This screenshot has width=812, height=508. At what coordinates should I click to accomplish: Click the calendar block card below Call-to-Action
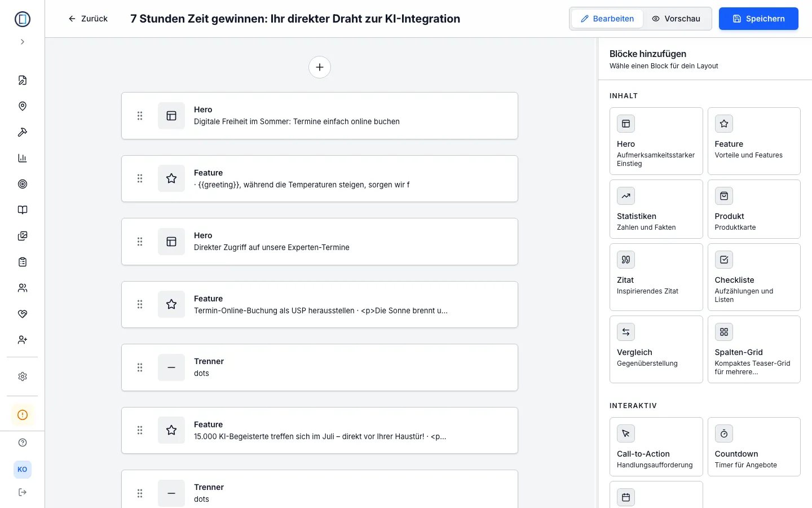(656, 495)
